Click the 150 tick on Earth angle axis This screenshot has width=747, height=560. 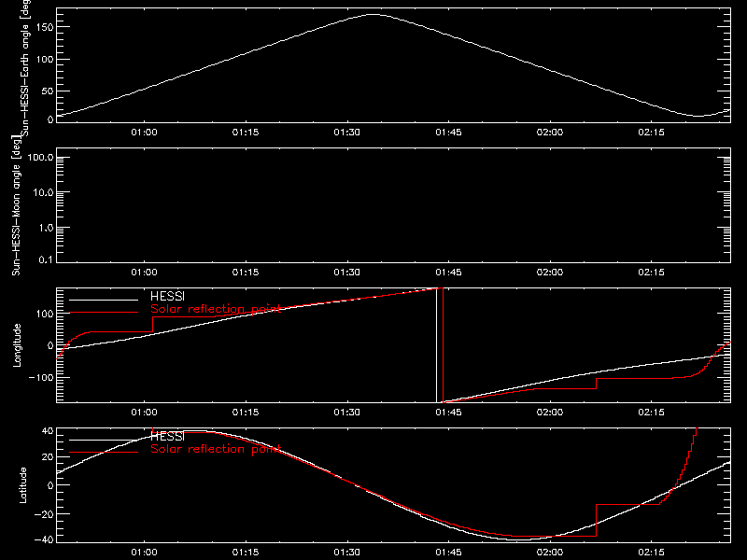pyautogui.click(x=45, y=27)
